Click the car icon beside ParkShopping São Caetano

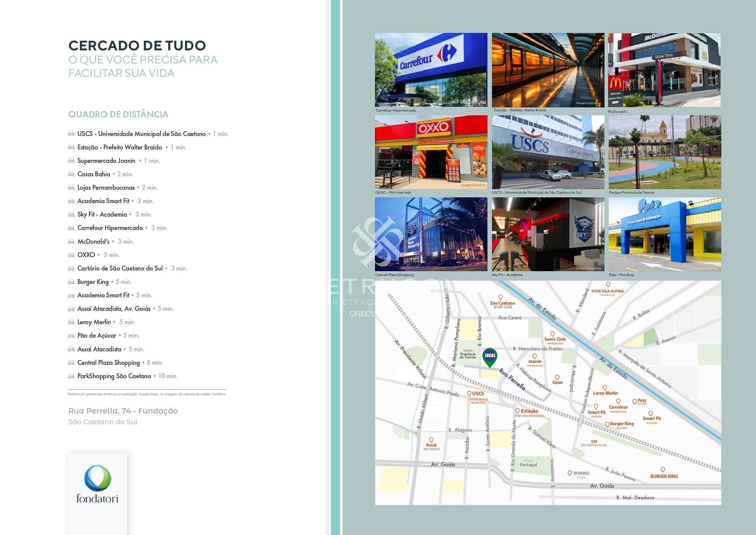click(x=71, y=376)
